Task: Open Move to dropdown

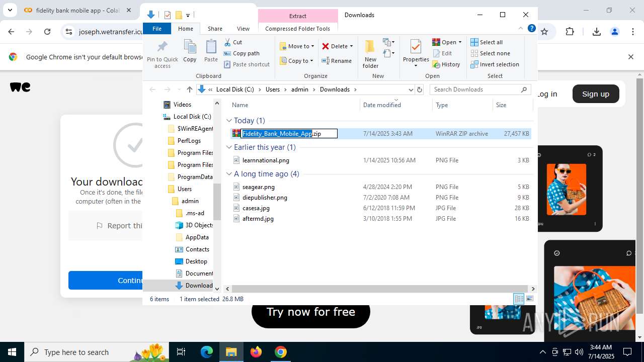Action: 297,46
